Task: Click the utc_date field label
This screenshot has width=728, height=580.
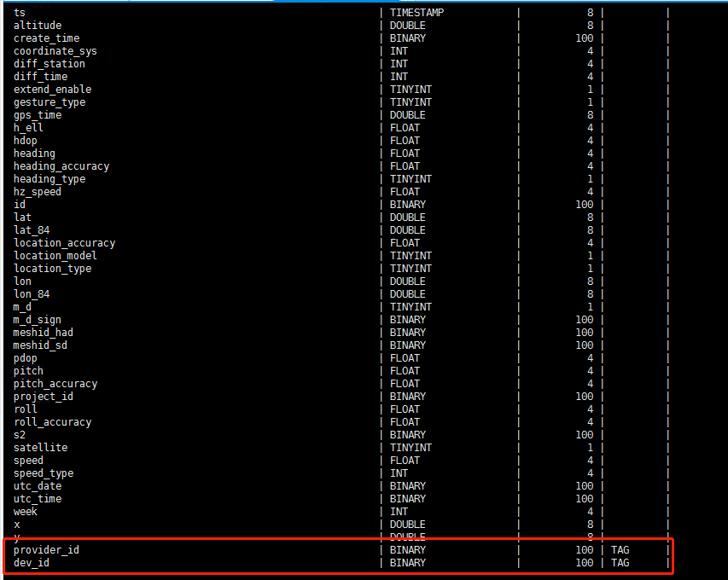Action: (37, 485)
